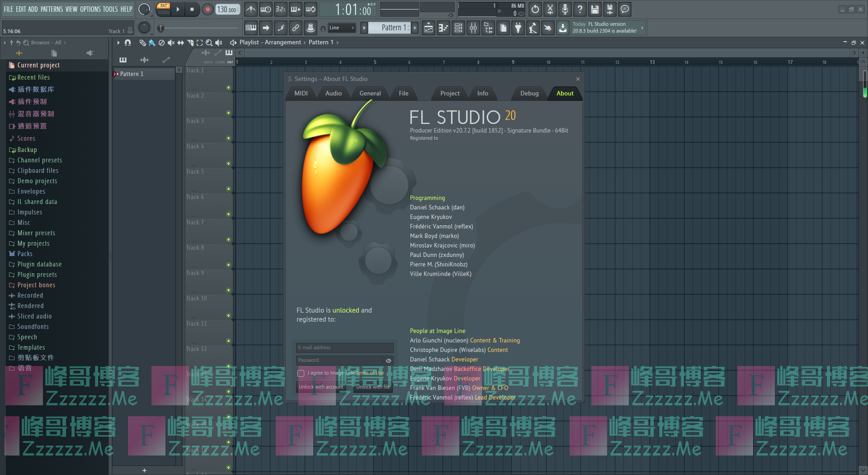Toggle PAT/SONG playback mode switch
The width and height of the screenshot is (868, 475).
pos(163,9)
